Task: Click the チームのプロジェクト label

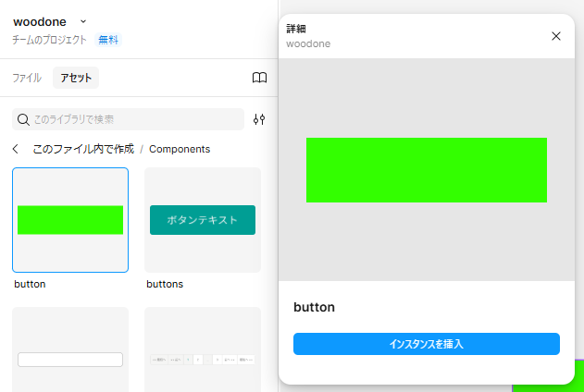Action: tap(50, 40)
